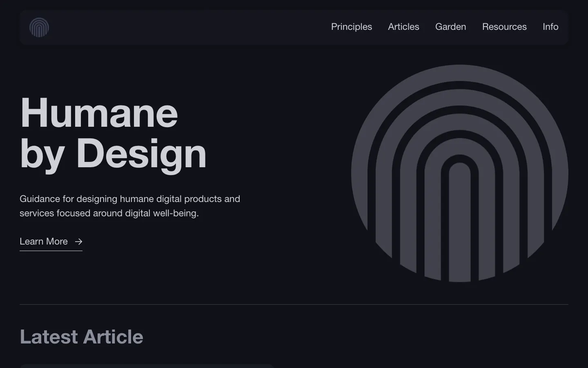
Task: Select the Info menu item
Action: [x=550, y=27]
